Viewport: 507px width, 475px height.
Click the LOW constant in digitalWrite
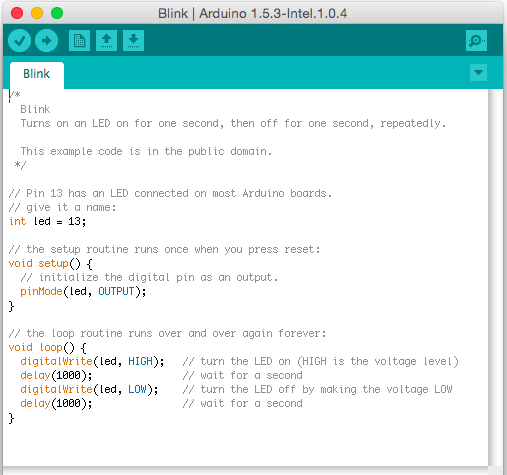point(137,390)
